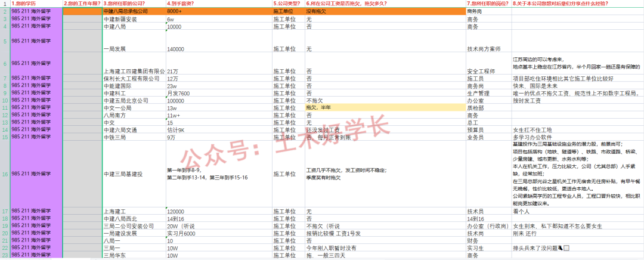
Task: Select comment cell 快来,国际是未来
Action: 577,86
